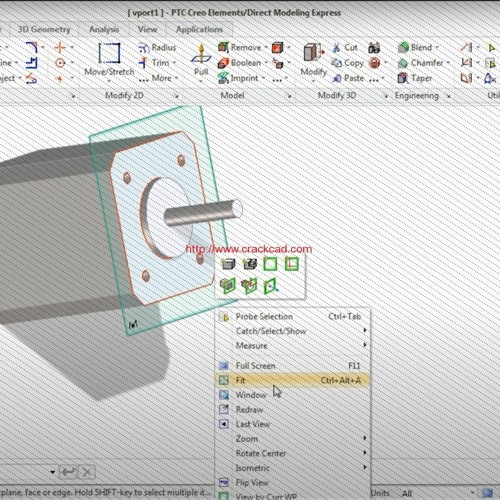500x500 pixels.
Task: Switch to the View ribbon tab
Action: 147,29
